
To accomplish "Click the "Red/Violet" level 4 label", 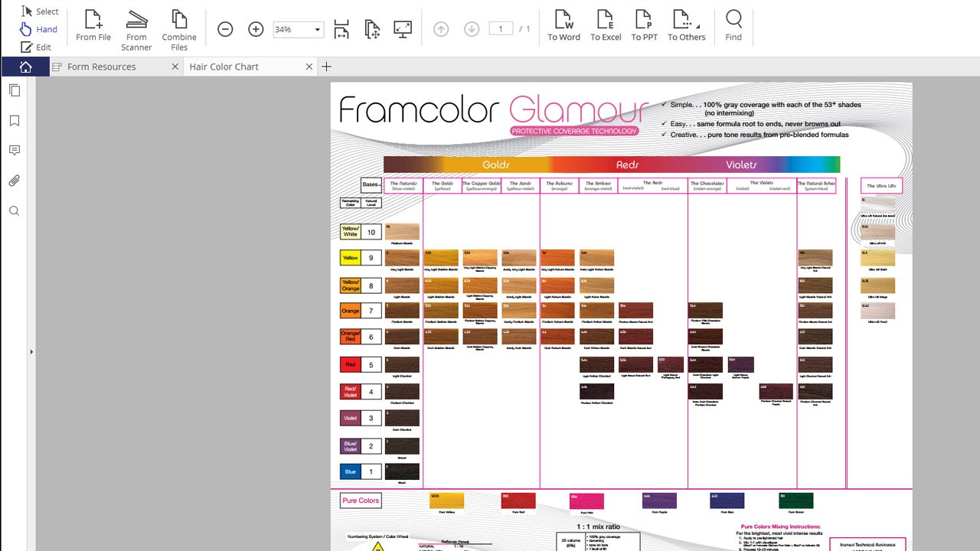I will (x=351, y=392).
